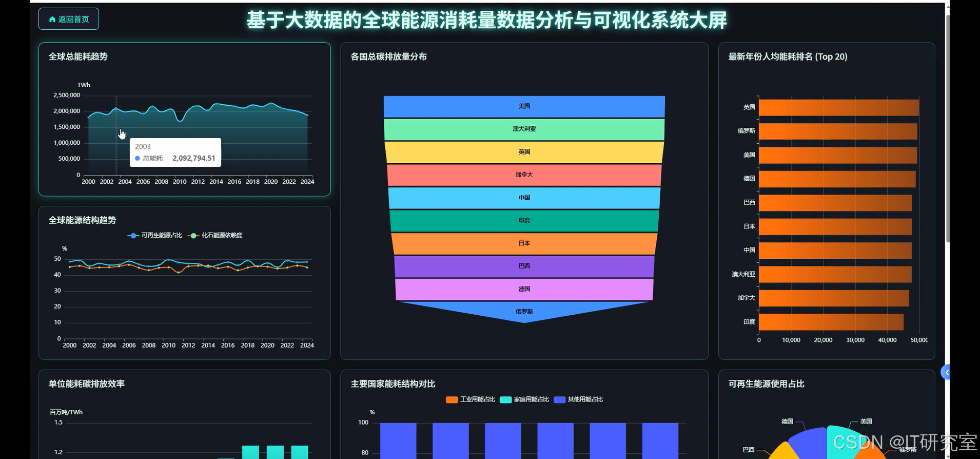Expand the blue side panel arrow at right edge

pos(946,372)
